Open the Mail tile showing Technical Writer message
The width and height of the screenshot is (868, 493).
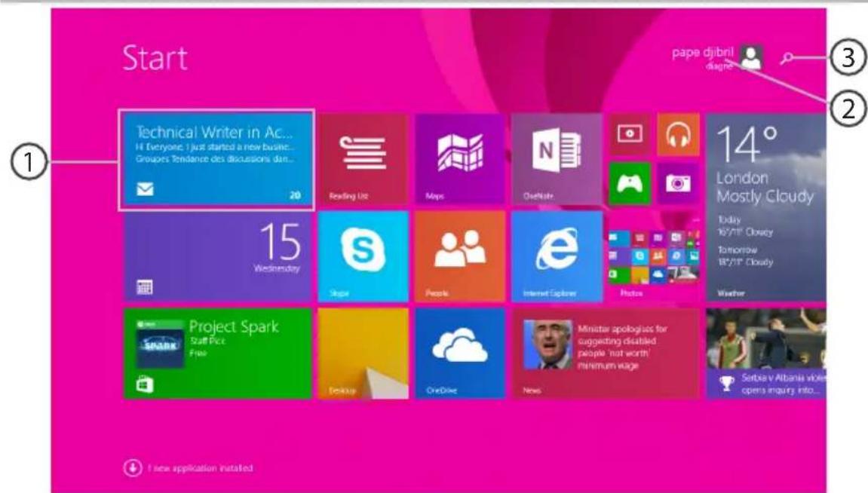pyautogui.click(x=216, y=160)
